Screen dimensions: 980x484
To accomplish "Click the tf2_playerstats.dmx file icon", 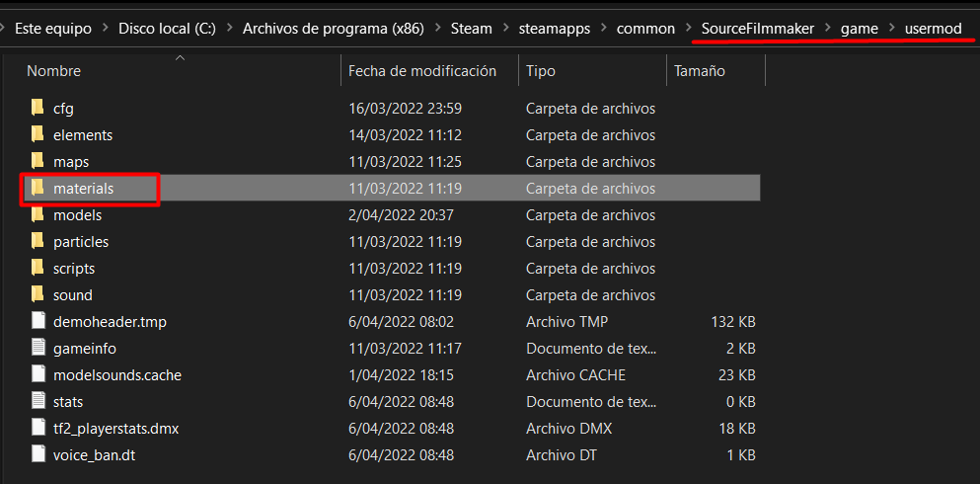I will pos(38,428).
